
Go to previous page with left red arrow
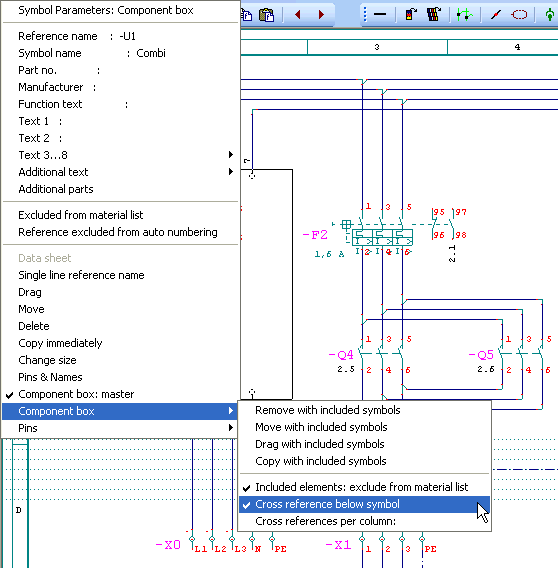pyautogui.click(x=298, y=14)
